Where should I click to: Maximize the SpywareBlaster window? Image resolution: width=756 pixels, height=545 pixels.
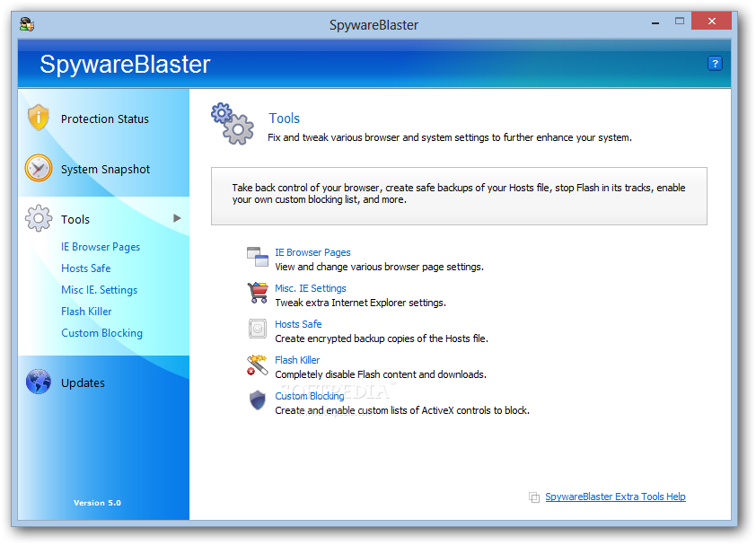click(680, 21)
